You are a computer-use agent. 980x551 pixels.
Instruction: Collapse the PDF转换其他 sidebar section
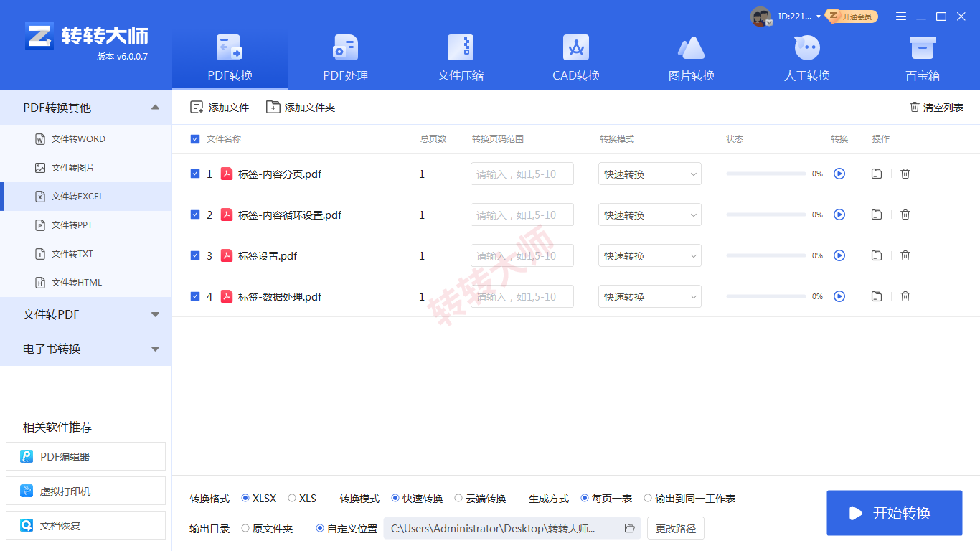coord(86,108)
